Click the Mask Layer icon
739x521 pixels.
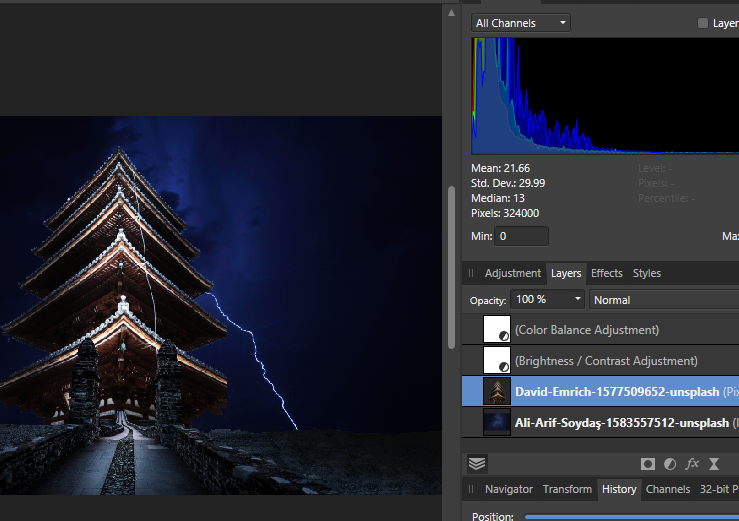pos(648,464)
